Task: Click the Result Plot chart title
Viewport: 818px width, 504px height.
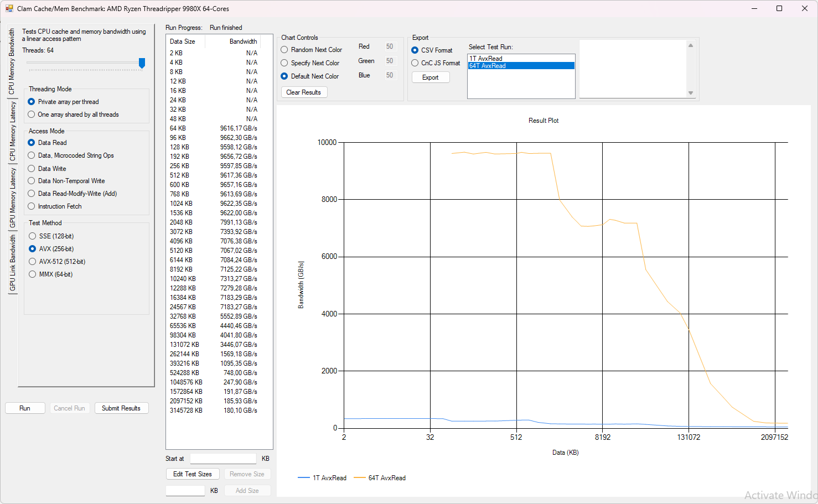Action: pyautogui.click(x=543, y=121)
